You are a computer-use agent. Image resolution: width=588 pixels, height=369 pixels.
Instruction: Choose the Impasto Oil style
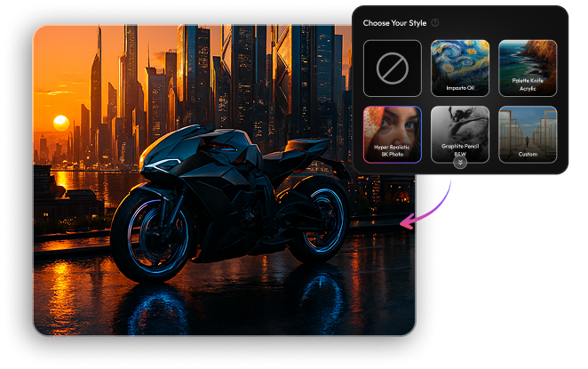coord(460,68)
